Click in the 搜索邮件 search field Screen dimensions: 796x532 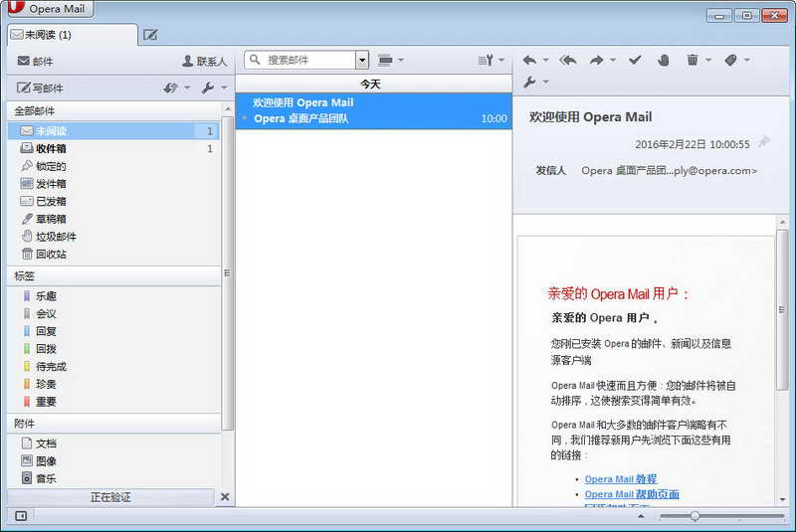pyautogui.click(x=299, y=60)
